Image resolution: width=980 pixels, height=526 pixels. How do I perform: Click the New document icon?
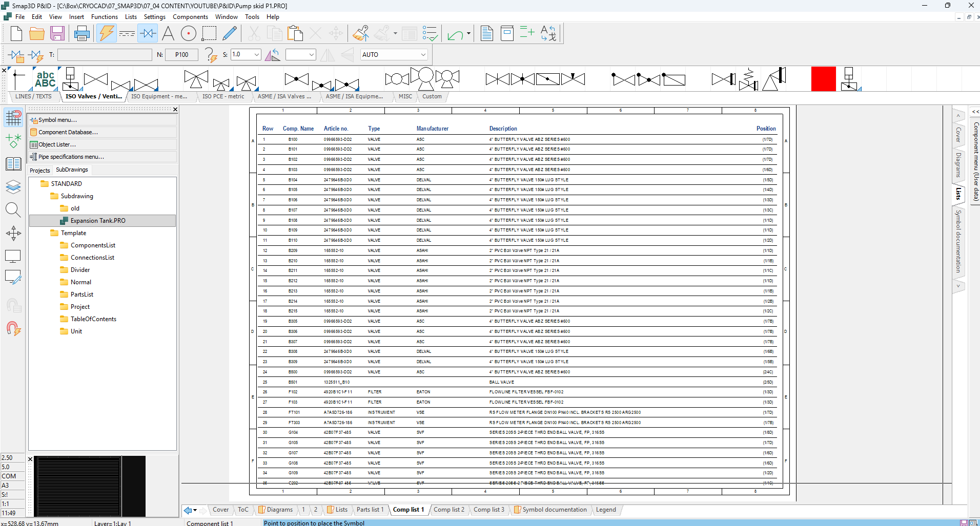pyautogui.click(x=16, y=34)
